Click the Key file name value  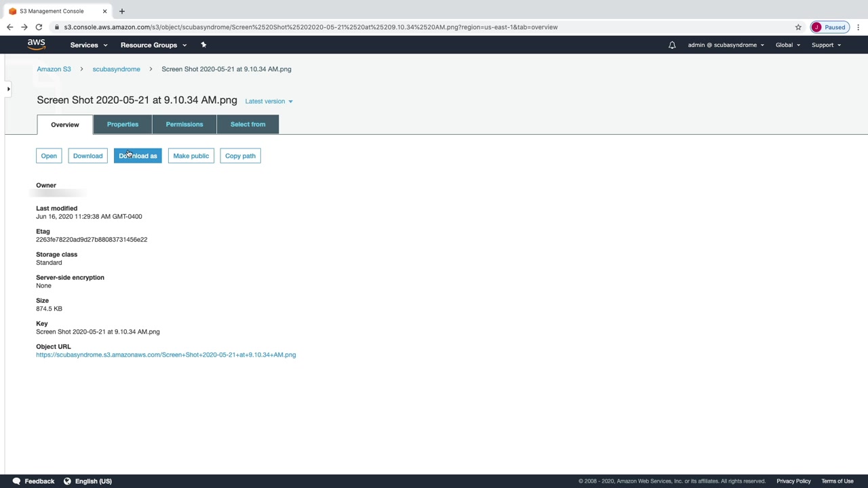click(x=98, y=331)
